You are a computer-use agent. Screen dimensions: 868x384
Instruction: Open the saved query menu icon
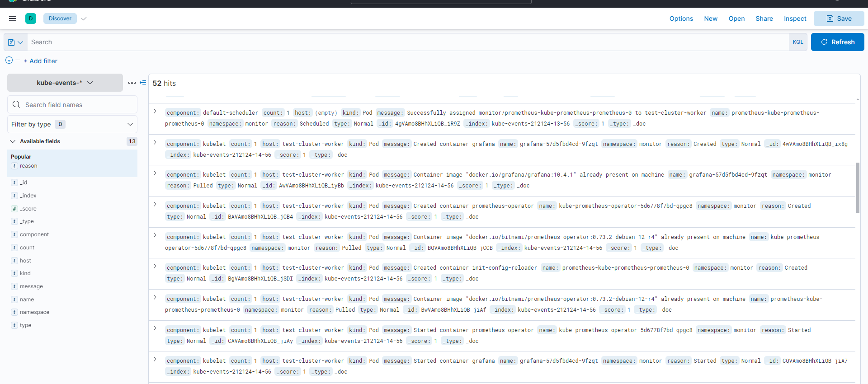[x=15, y=42]
